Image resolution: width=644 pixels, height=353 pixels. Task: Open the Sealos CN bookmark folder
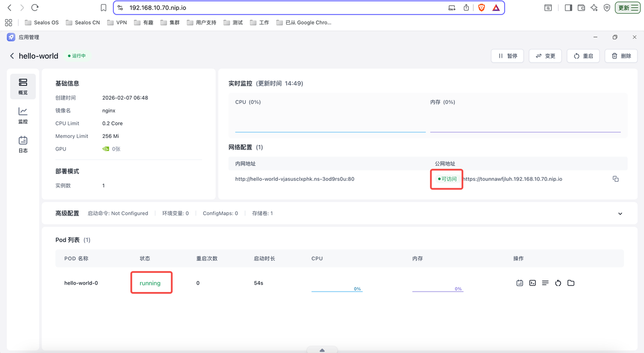[83, 23]
